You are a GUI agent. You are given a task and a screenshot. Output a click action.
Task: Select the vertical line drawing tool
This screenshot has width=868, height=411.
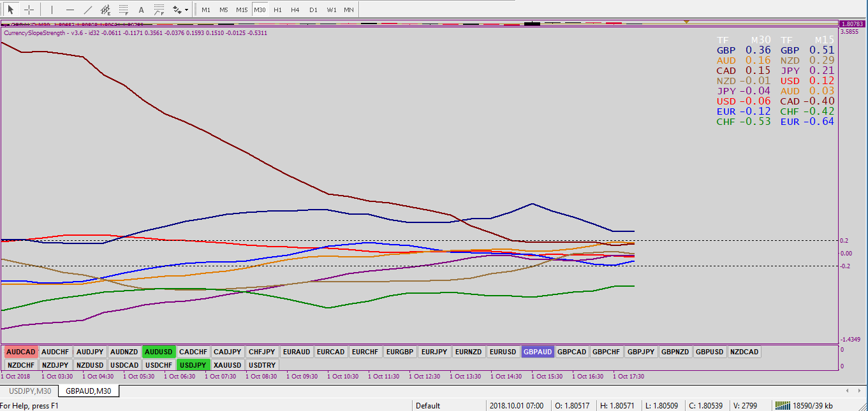52,10
